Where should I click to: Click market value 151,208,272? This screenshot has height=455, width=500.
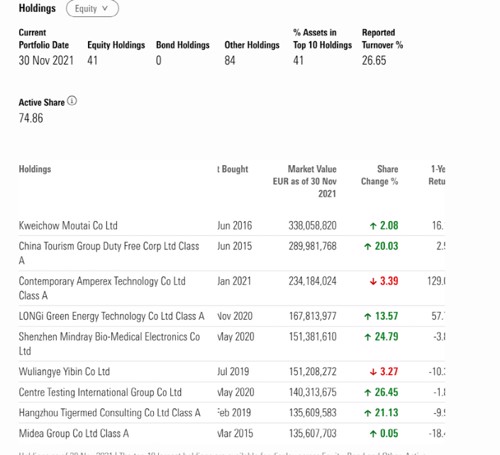pos(312,372)
